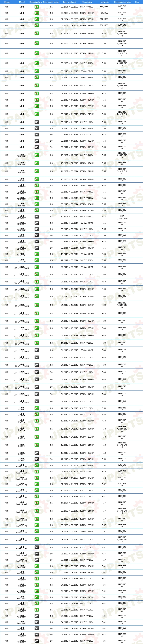Click petrol icon in Coupe 155kW / 211KM row
The image size is (143, 644).
click(x=37, y=445)
